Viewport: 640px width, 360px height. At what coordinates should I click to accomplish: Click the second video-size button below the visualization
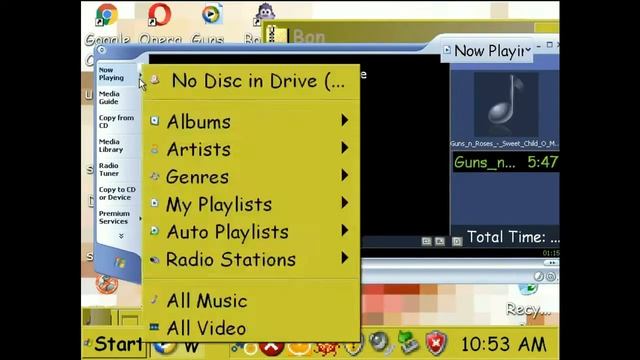(x=440, y=241)
